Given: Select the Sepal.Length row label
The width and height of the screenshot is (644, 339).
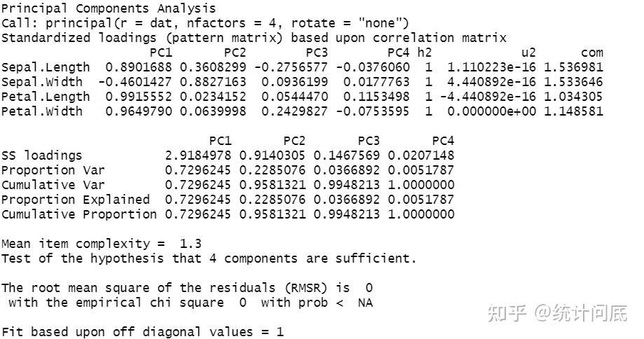Looking at the screenshot, I should pyautogui.click(x=46, y=67).
